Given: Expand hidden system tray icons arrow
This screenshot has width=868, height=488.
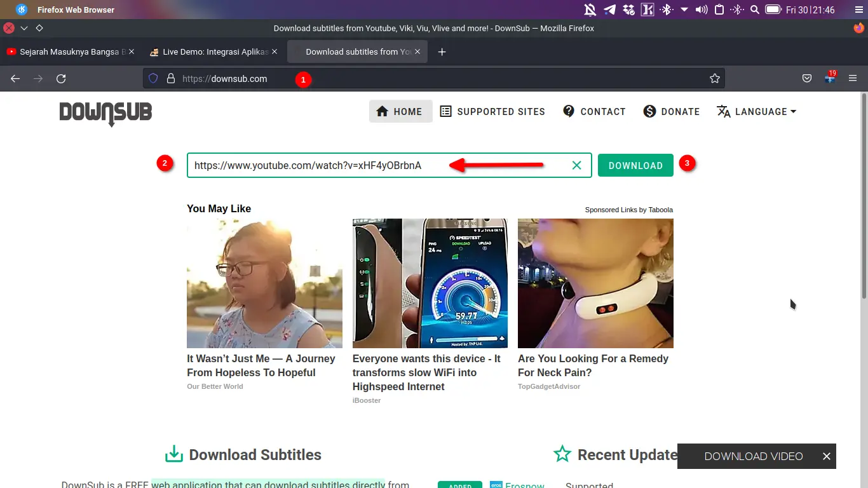Looking at the screenshot, I should pyautogui.click(x=684, y=10).
